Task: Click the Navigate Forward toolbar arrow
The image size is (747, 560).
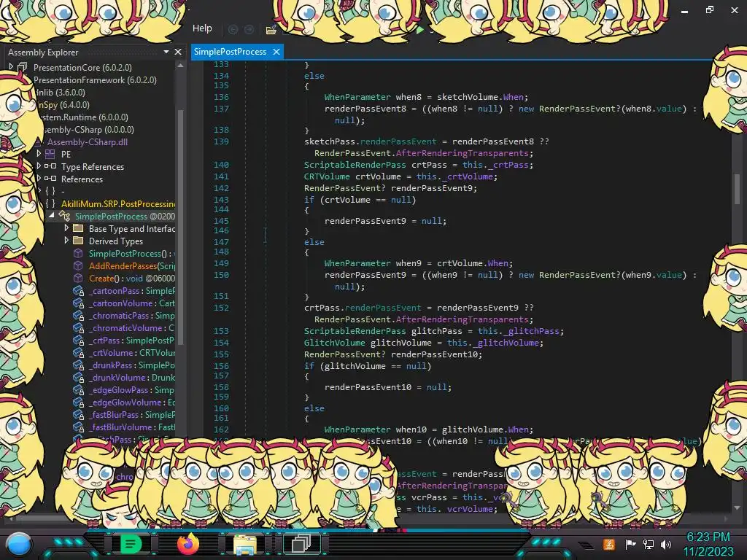Action: [249, 29]
